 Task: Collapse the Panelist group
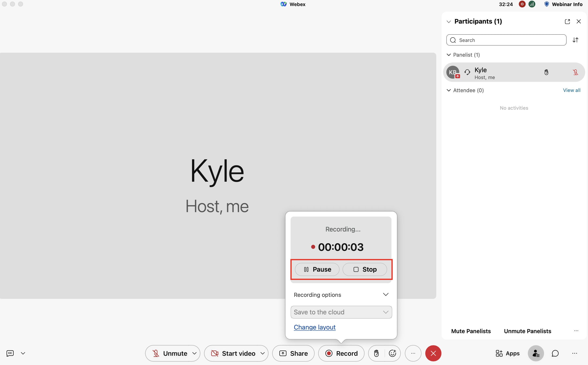(x=449, y=55)
